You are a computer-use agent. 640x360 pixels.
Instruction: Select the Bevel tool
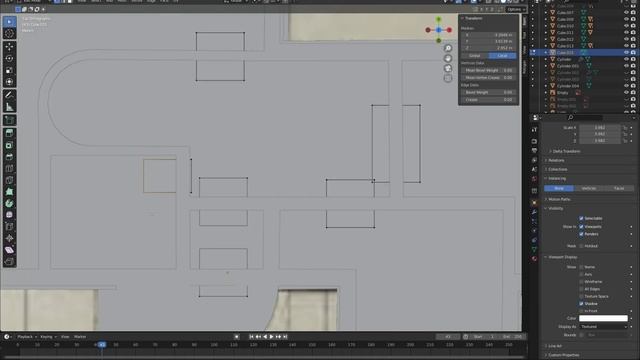point(9,157)
